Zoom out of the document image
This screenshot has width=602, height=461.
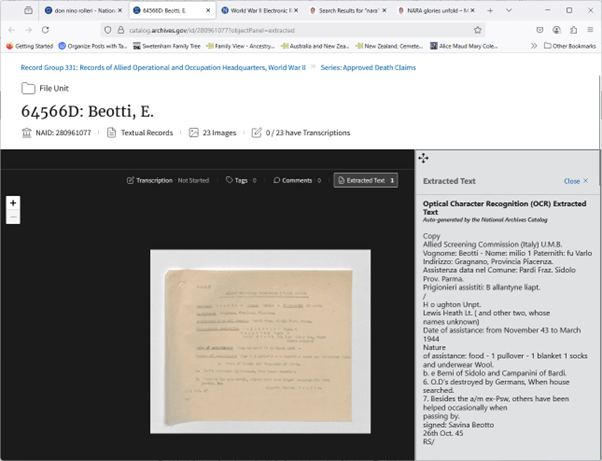pos(13,217)
